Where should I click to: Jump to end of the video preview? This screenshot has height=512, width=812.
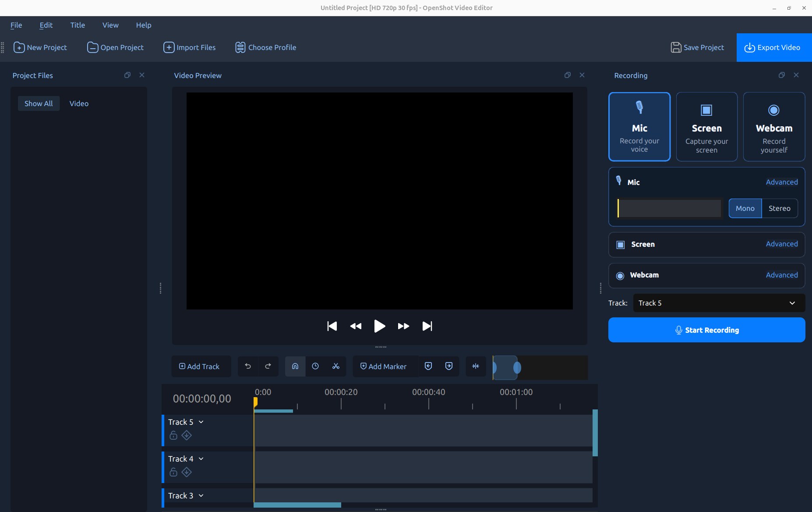[x=427, y=326]
